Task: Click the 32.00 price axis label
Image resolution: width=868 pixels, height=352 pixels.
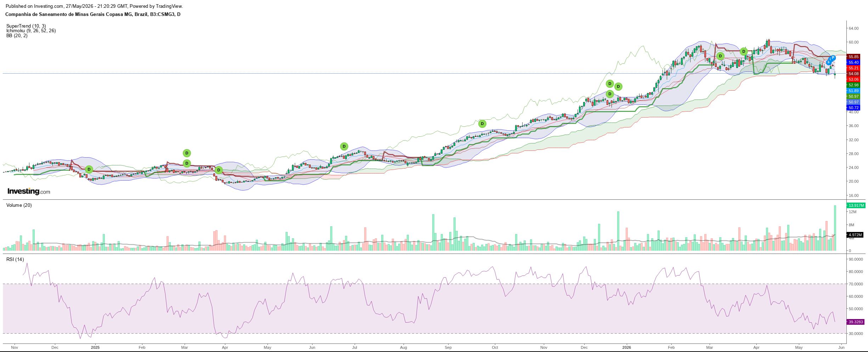Action: point(853,140)
